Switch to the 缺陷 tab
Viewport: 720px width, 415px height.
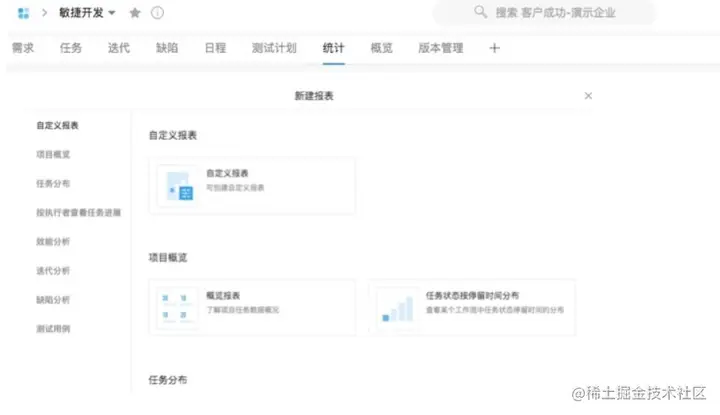pyautogui.click(x=167, y=48)
